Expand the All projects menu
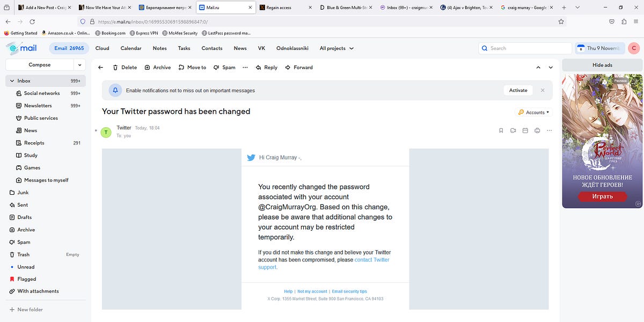This screenshot has height=322, width=644. pos(336,48)
